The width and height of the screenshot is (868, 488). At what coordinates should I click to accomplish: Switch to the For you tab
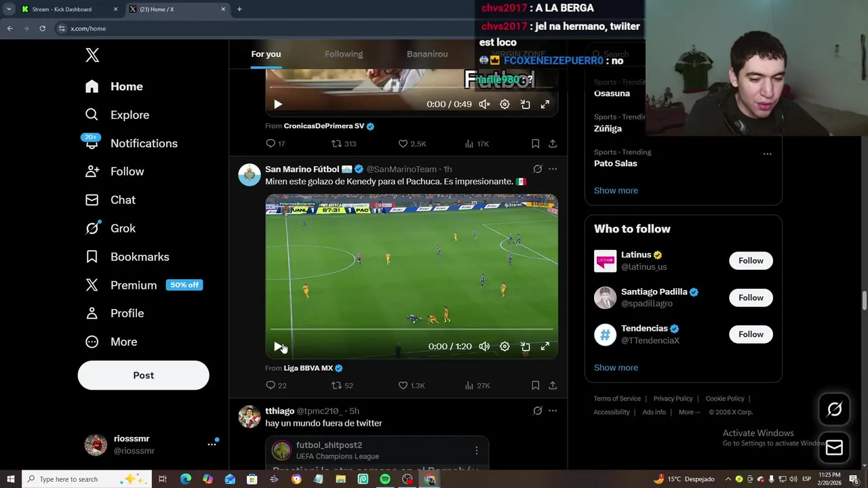coord(266,54)
